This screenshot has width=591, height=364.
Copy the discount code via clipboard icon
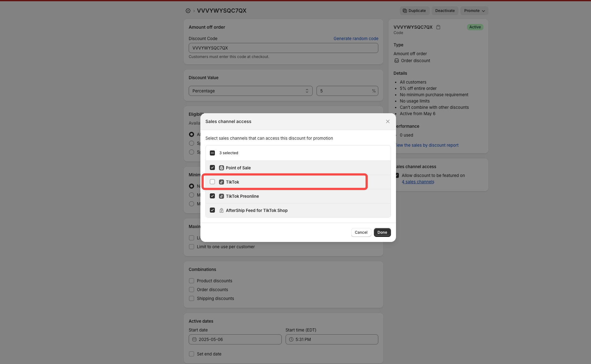click(438, 27)
